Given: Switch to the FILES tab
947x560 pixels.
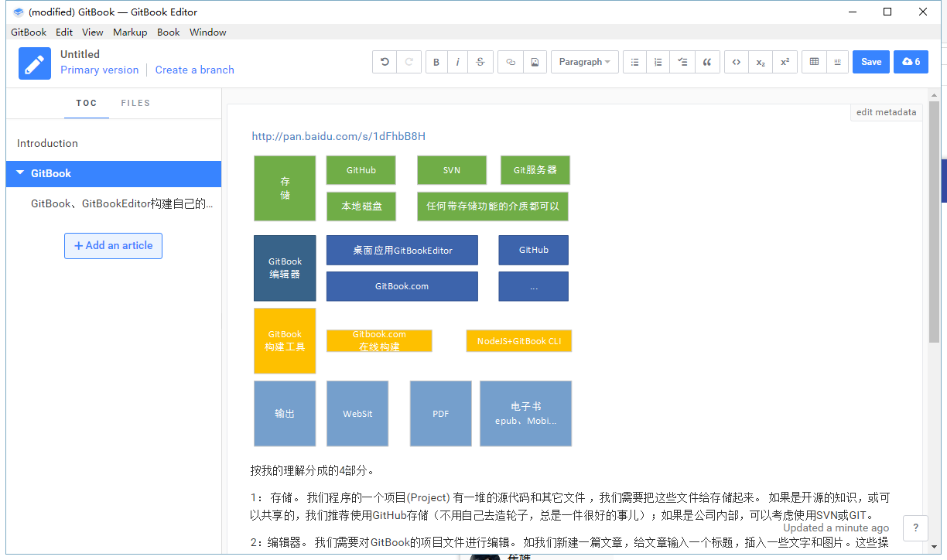Looking at the screenshot, I should (x=135, y=103).
